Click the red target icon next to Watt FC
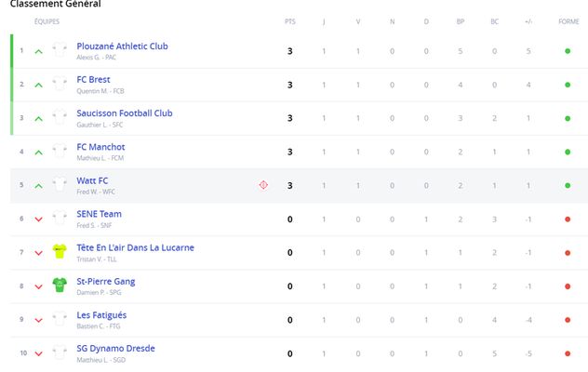 [x=263, y=185]
